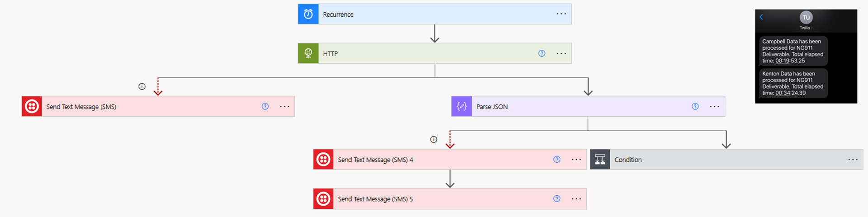Tap elapsed time 00:19:53.25 link
868x217 pixels.
tap(790, 61)
